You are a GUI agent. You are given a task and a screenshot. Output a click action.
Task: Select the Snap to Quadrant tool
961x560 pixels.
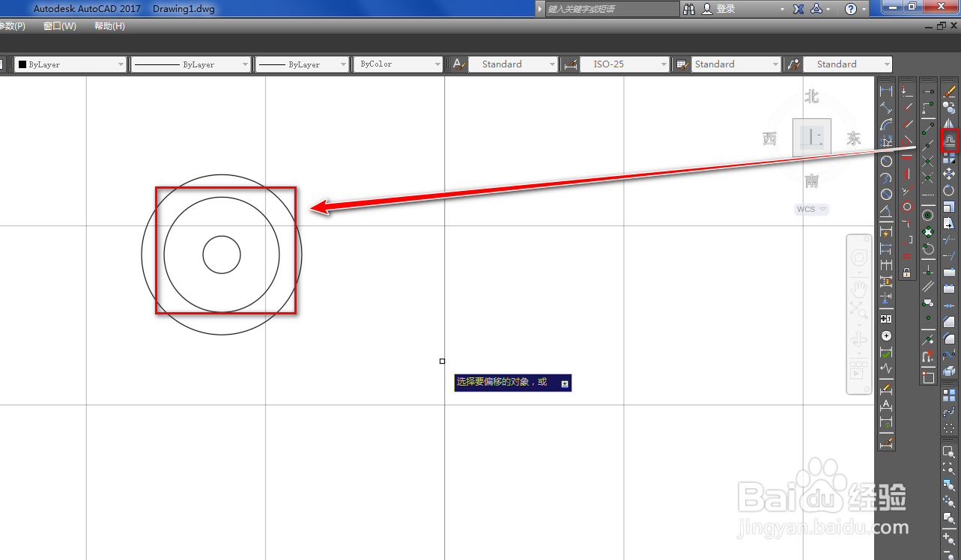click(928, 232)
